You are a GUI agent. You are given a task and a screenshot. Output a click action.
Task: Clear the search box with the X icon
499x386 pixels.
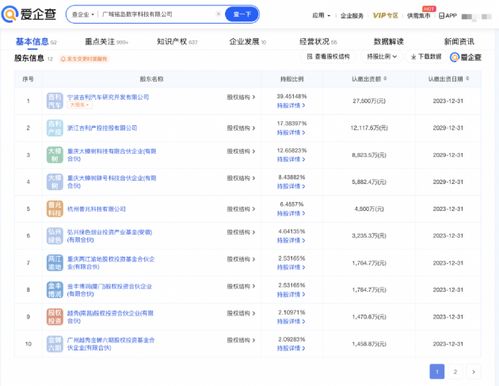tap(218, 14)
